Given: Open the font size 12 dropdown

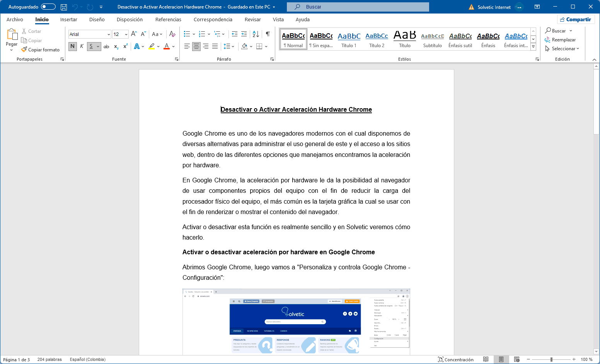Looking at the screenshot, I should pyautogui.click(x=126, y=34).
